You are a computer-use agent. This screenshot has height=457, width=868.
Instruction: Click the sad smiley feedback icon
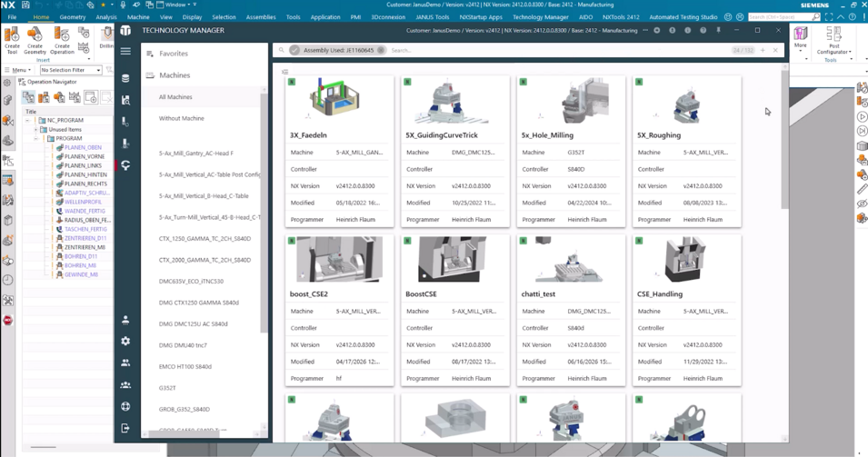pos(740,17)
